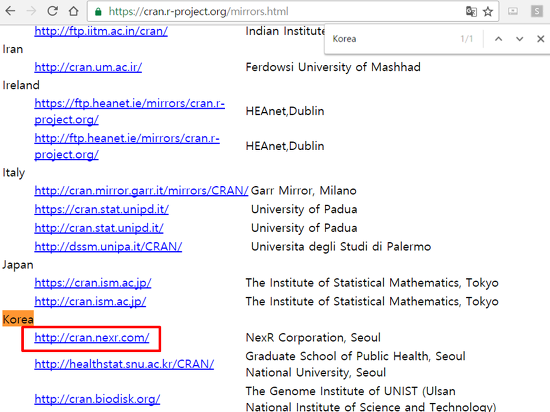Click the text Universita degli Studi di Palermo
This screenshot has height=412, width=550.
coord(341,247)
